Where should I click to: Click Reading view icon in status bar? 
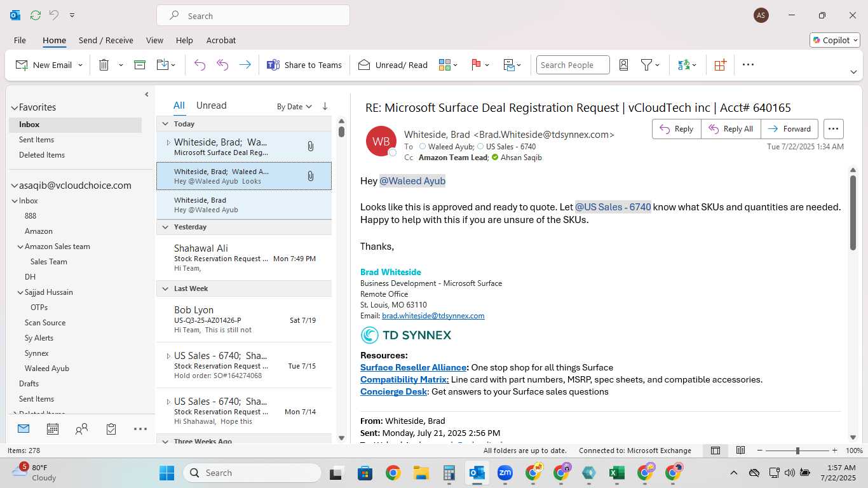pyautogui.click(x=740, y=451)
